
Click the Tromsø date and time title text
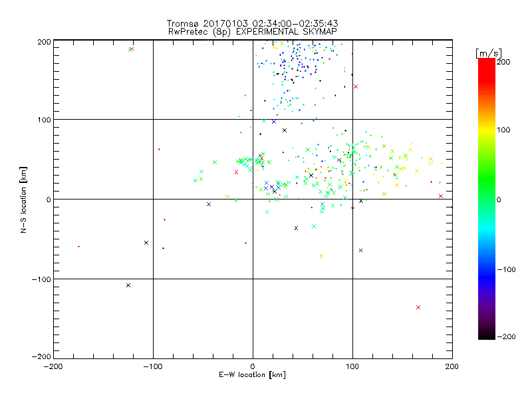click(255, 23)
